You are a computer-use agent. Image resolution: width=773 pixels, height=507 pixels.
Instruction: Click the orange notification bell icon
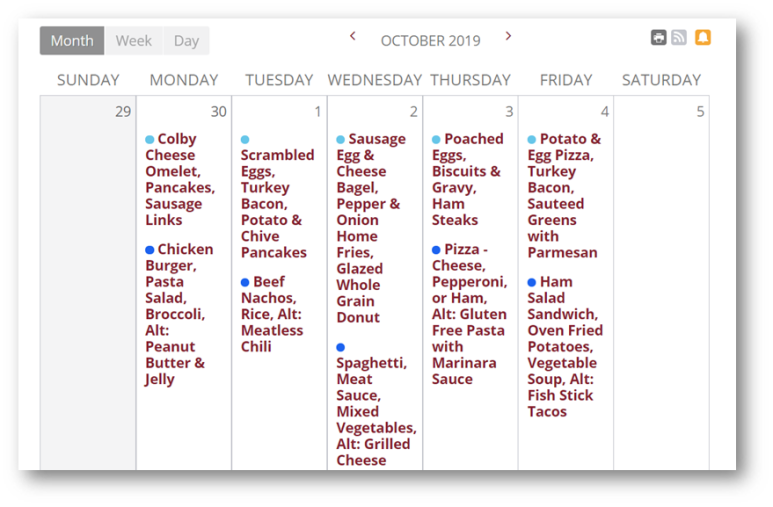[703, 37]
